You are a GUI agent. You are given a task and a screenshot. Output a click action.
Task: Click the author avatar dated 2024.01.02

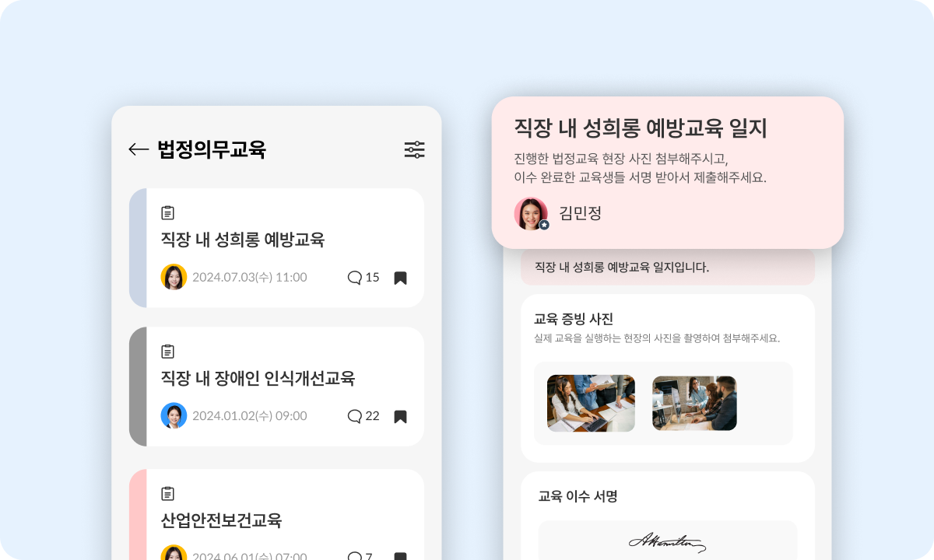click(x=174, y=416)
